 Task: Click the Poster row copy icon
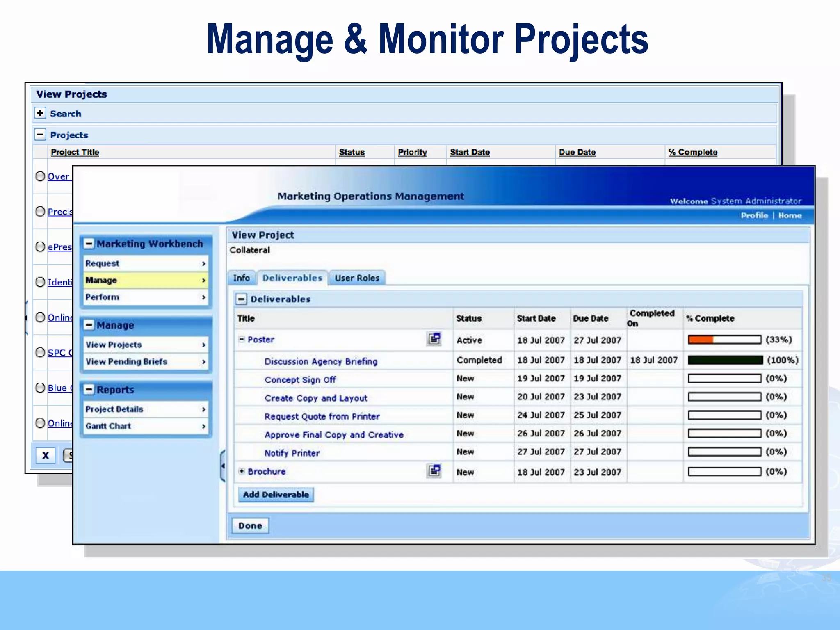[434, 339]
